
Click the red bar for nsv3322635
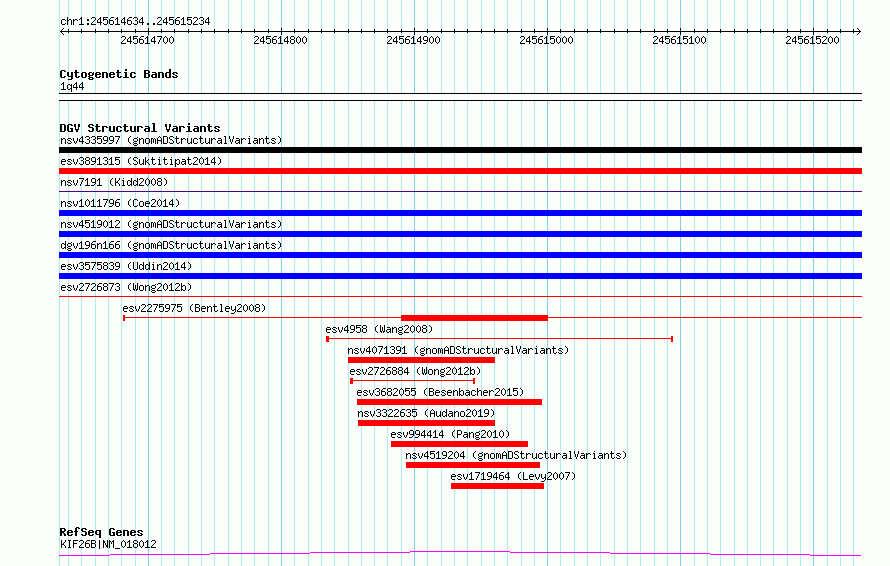click(426, 423)
